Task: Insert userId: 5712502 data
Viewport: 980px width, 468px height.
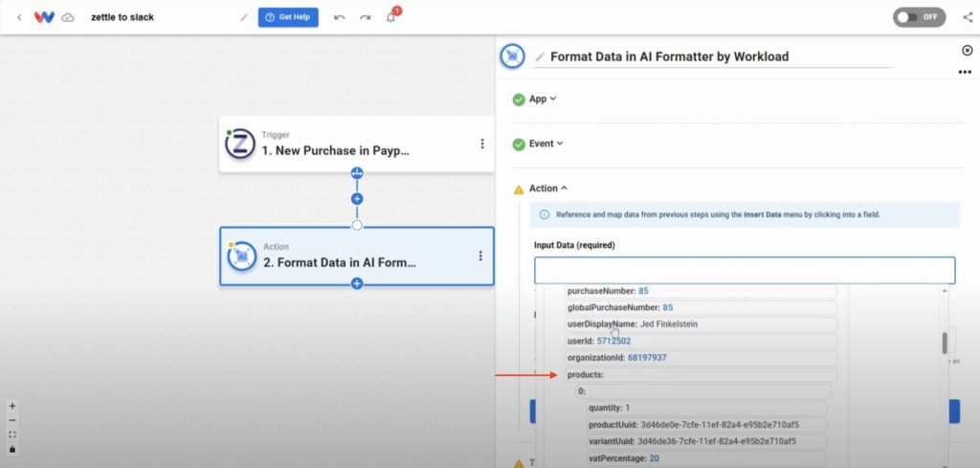Action: (701, 341)
